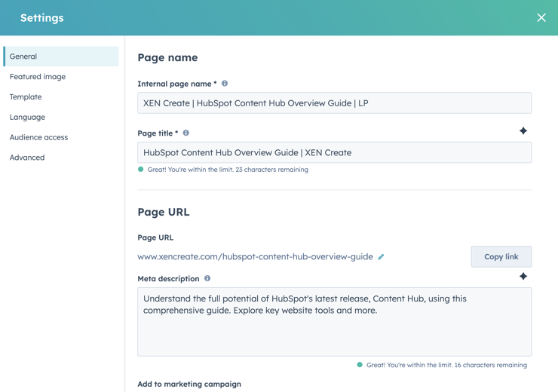The width and height of the screenshot is (558, 392).
Task: Focus the Internal page name field
Action: click(334, 103)
